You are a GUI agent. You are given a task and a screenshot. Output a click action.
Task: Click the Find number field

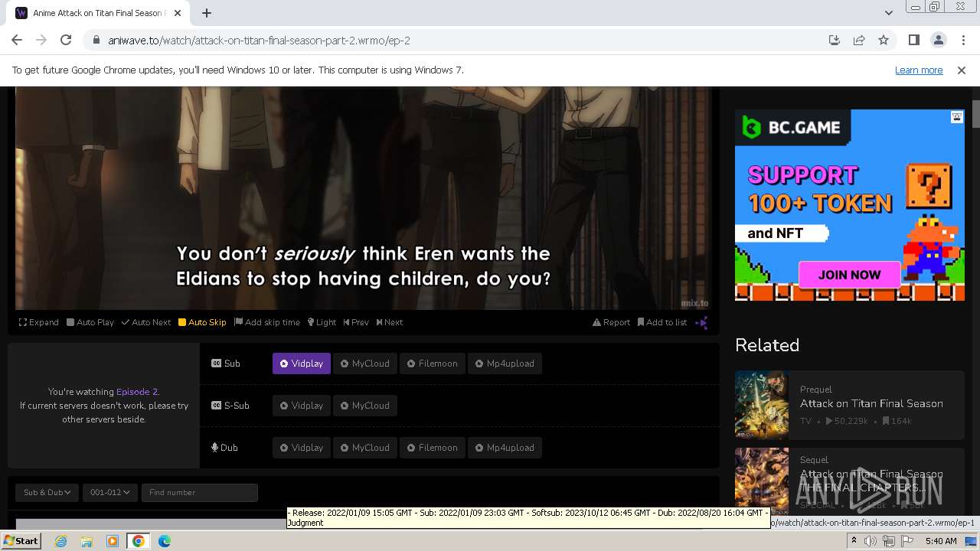point(199,492)
